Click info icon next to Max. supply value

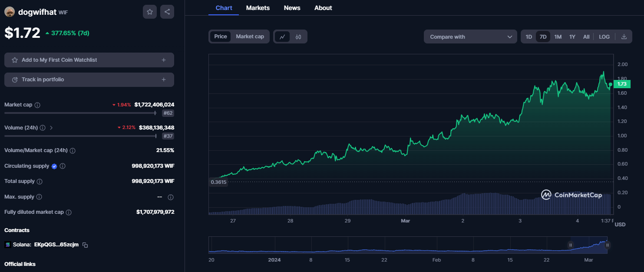tap(171, 197)
